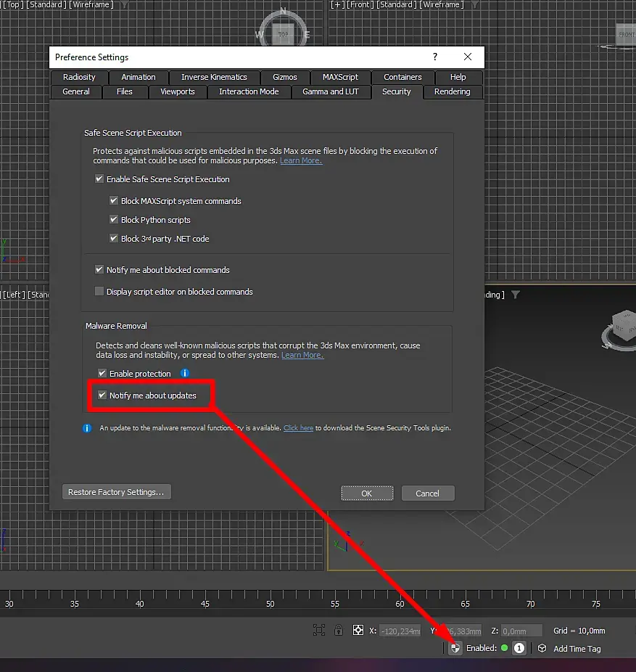Click the time tag cube icon

tap(542, 648)
